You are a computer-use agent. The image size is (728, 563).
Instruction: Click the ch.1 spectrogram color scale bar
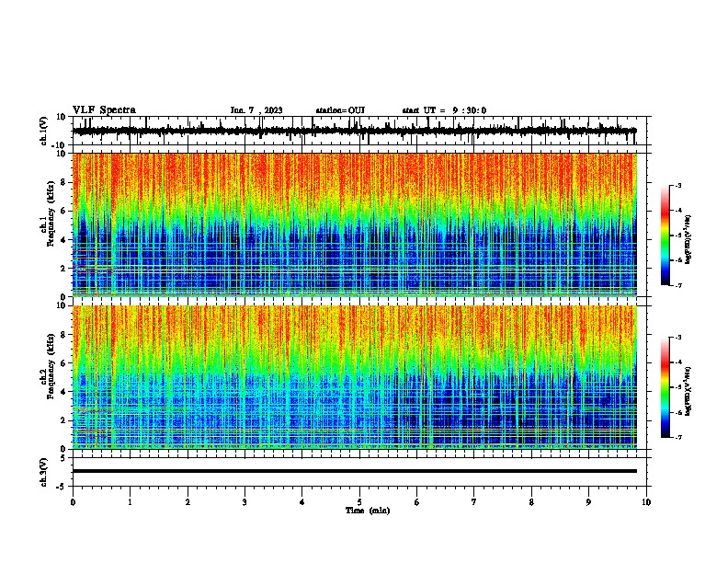click(x=665, y=236)
